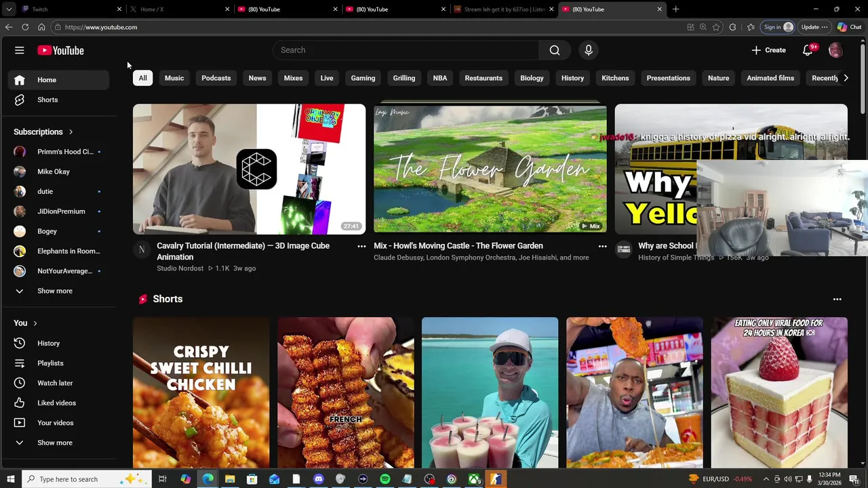Select the Gaming filter chip
The width and height of the screenshot is (868, 488).
(x=363, y=78)
